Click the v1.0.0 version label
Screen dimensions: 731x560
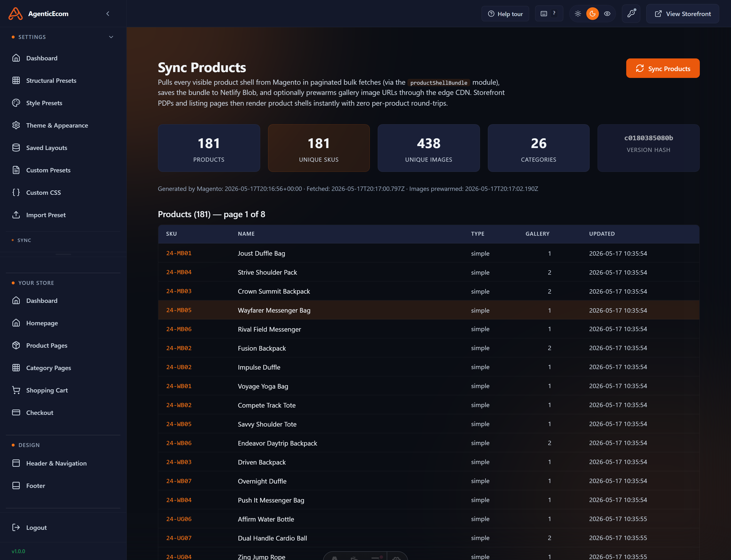click(x=18, y=551)
